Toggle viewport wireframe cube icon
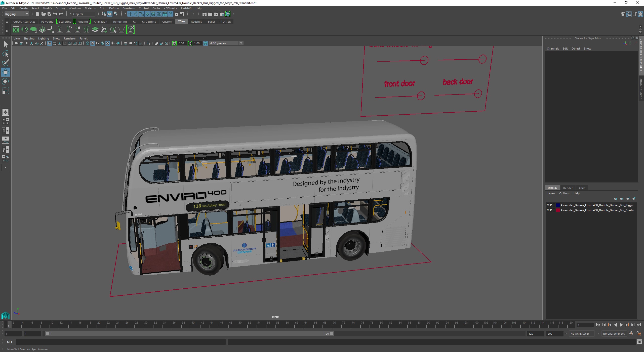The height and width of the screenshot is (352, 644). click(88, 43)
